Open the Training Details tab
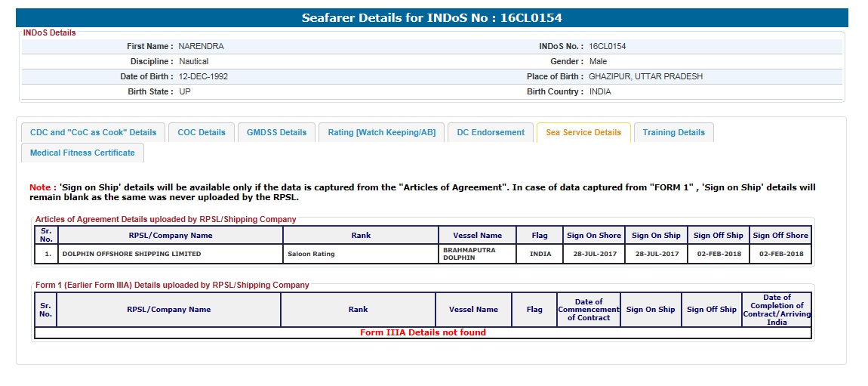 pyautogui.click(x=673, y=132)
